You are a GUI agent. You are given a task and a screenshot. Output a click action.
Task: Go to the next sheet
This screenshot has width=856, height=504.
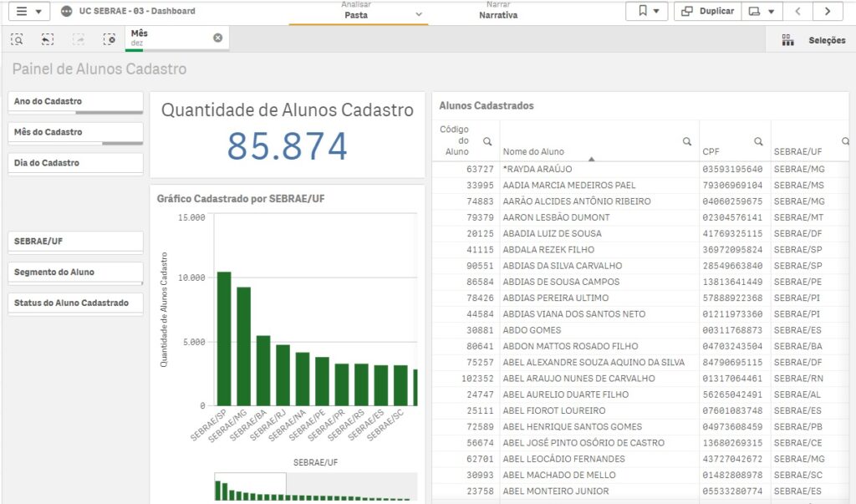[828, 11]
